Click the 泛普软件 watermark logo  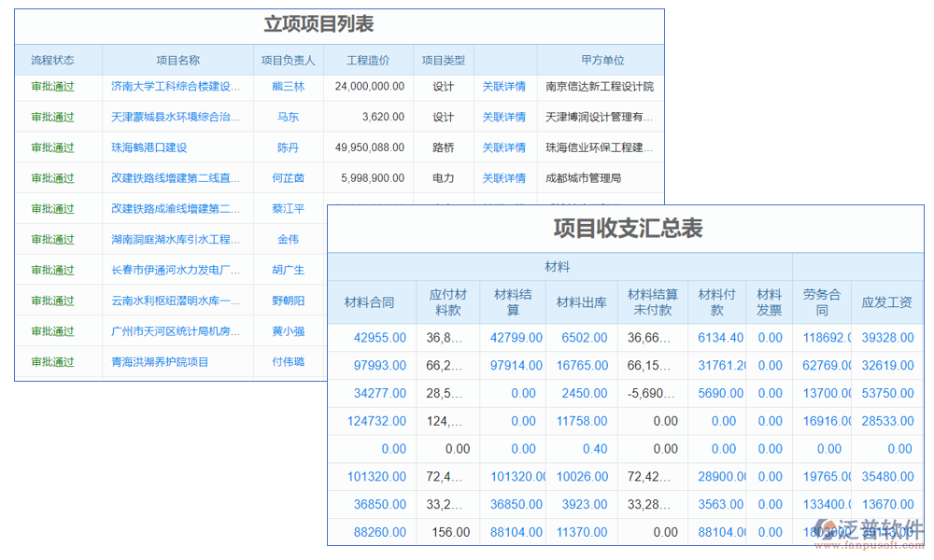pos(856,525)
